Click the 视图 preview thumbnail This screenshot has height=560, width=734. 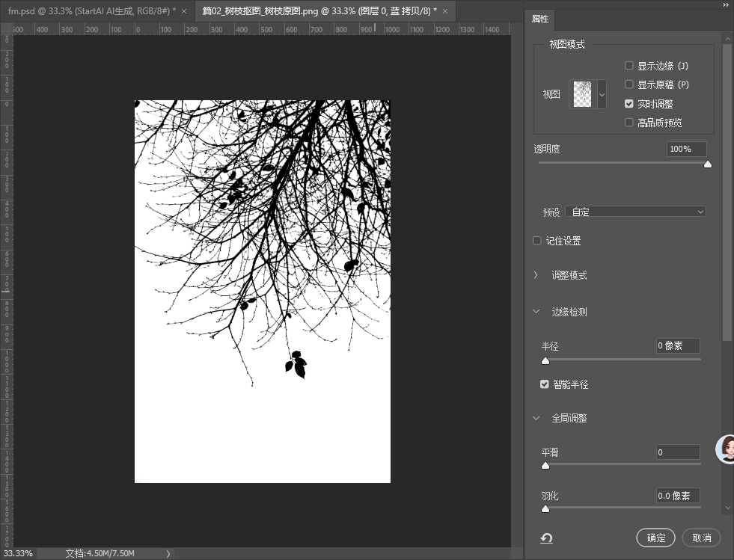tap(583, 94)
